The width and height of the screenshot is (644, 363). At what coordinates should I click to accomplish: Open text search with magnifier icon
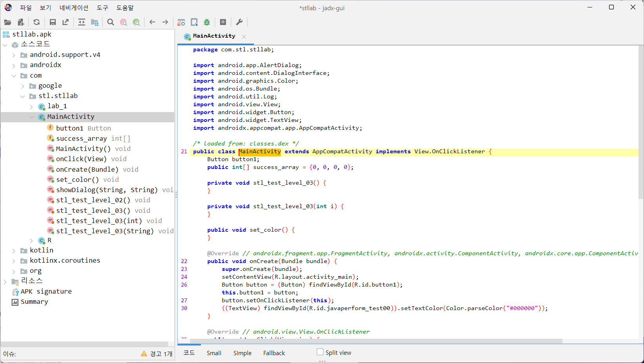coord(111,22)
